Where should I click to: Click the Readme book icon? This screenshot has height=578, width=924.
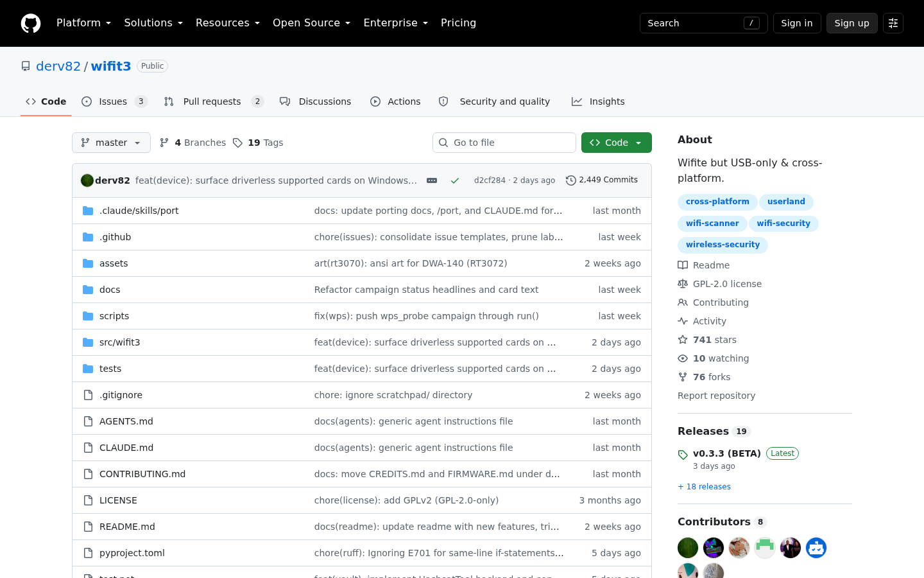(683, 265)
